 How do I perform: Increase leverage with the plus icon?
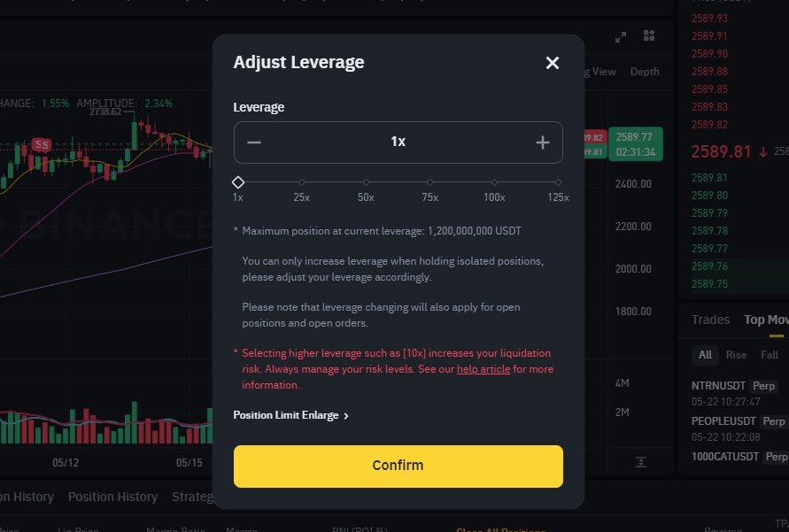tap(543, 143)
